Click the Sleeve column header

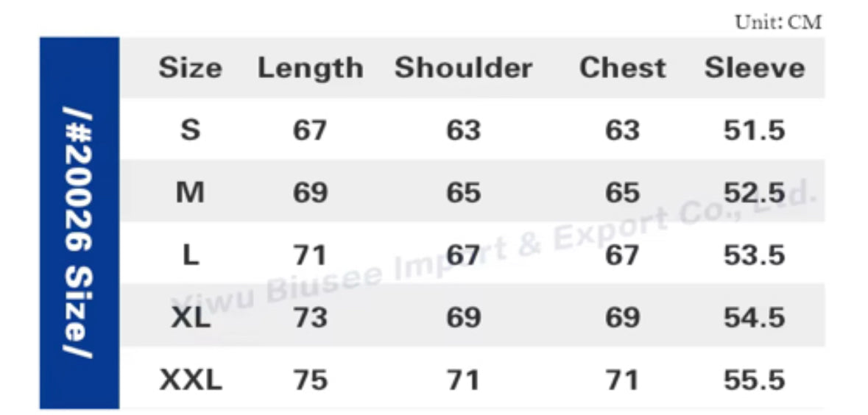pos(755,68)
